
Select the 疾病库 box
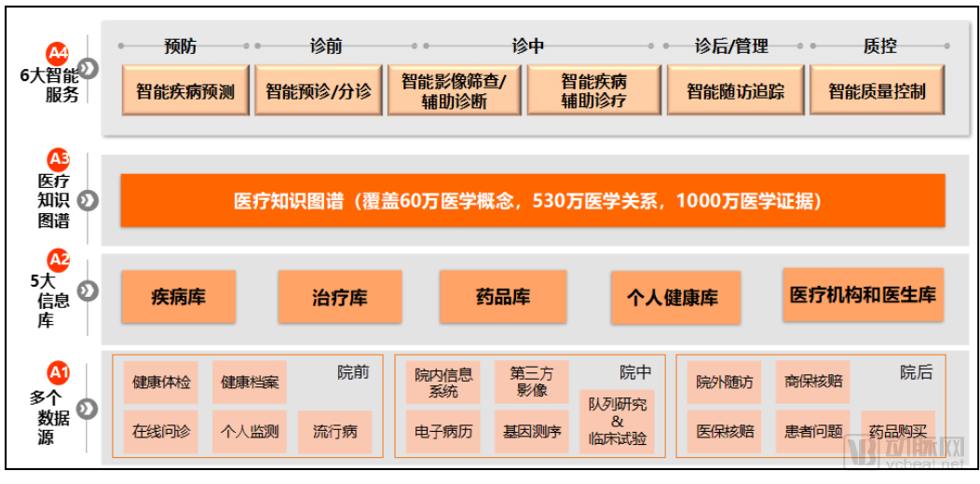coord(179,297)
